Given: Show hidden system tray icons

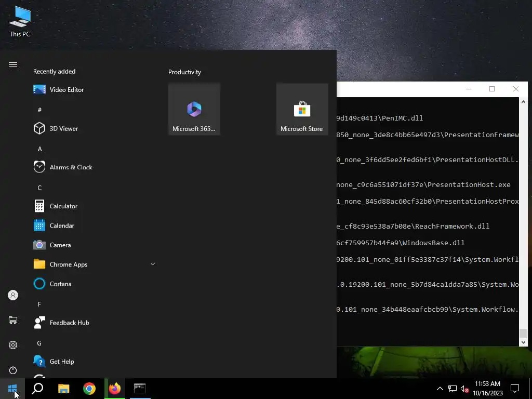Looking at the screenshot, I should (440, 389).
